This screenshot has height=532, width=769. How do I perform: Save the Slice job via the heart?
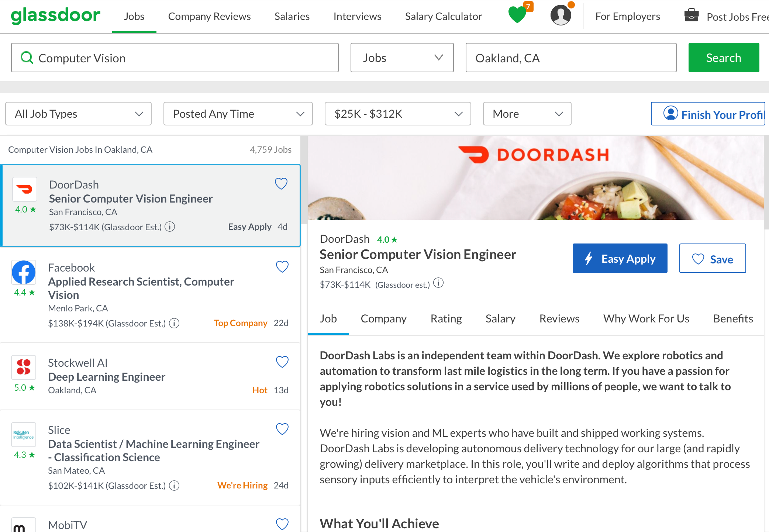pyautogui.click(x=282, y=429)
